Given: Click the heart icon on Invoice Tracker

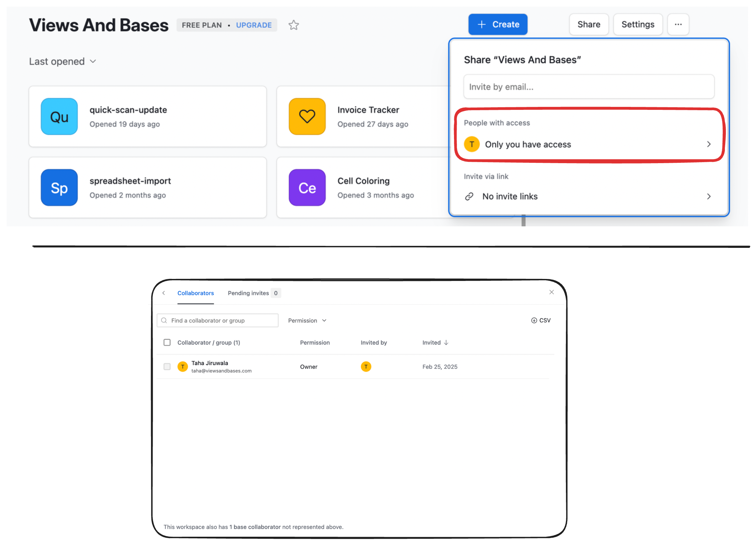Looking at the screenshot, I should 307,116.
